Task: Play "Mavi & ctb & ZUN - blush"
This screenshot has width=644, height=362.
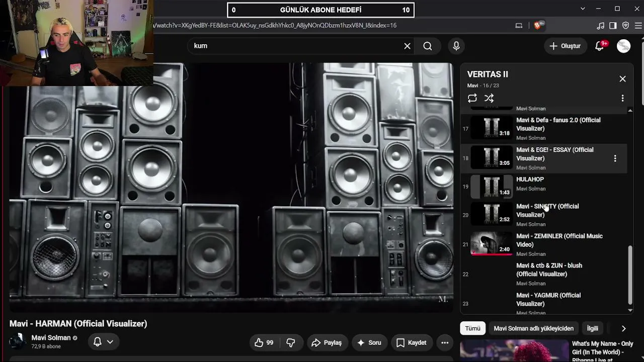Action: click(x=544, y=274)
